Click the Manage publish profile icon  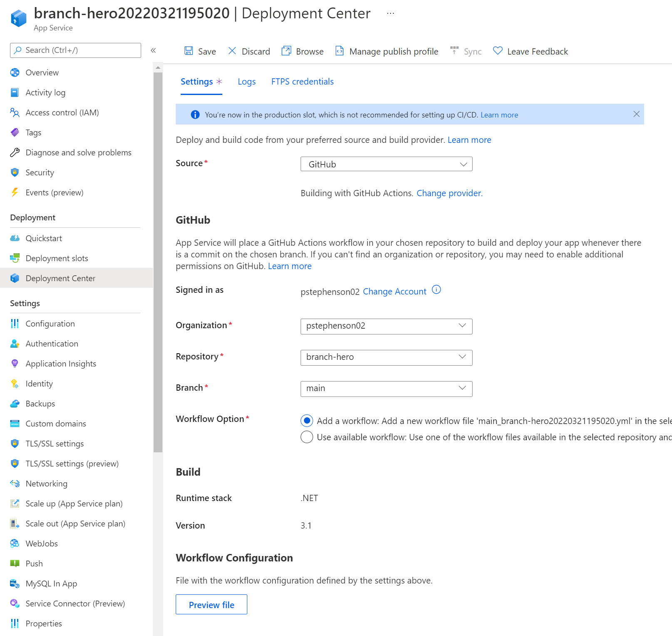340,51
